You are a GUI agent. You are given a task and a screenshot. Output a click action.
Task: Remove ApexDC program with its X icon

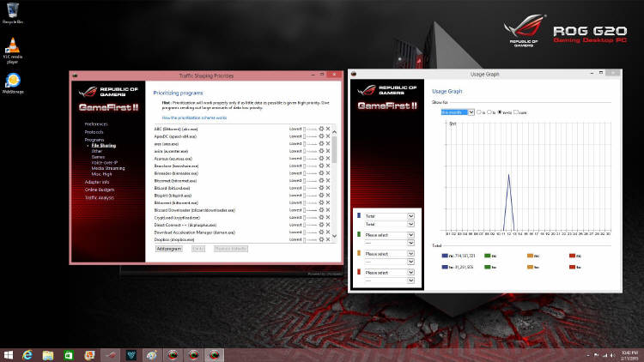coord(328,136)
